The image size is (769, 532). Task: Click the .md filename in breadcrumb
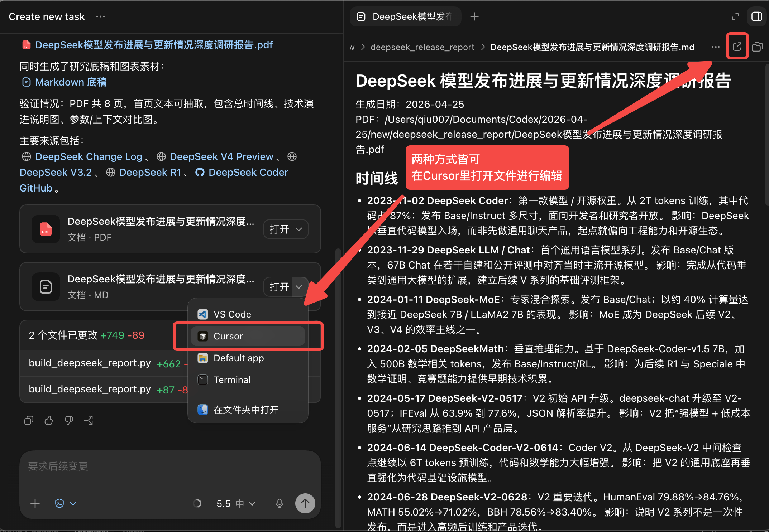(592, 47)
